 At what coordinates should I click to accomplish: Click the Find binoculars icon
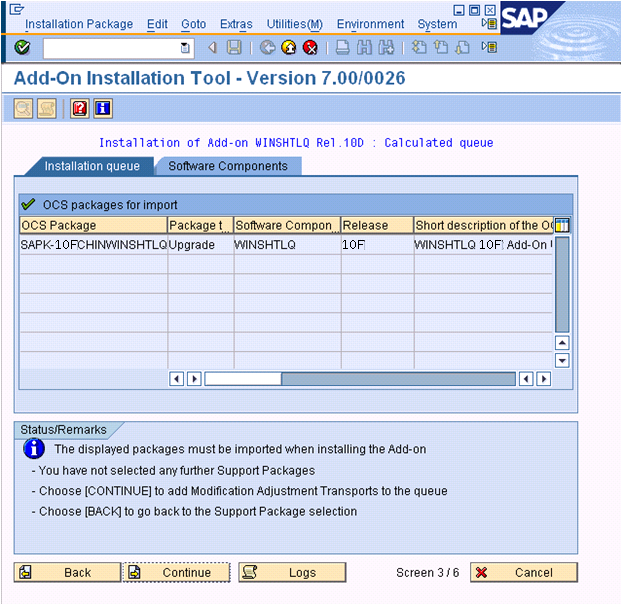coord(364,48)
